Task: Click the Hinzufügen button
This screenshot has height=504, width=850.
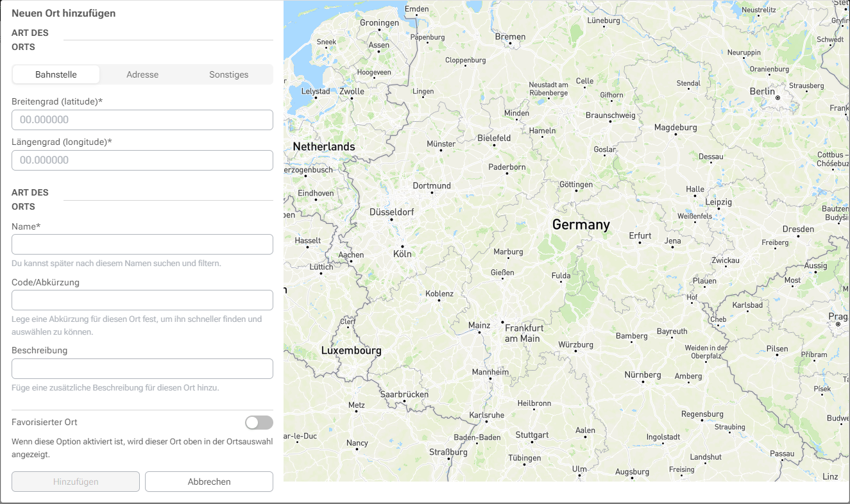Action: coord(76,482)
